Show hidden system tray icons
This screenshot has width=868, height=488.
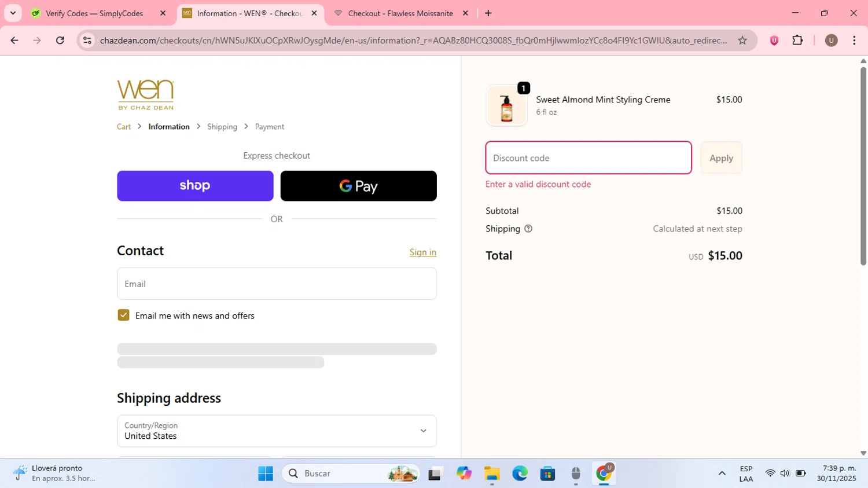click(722, 474)
